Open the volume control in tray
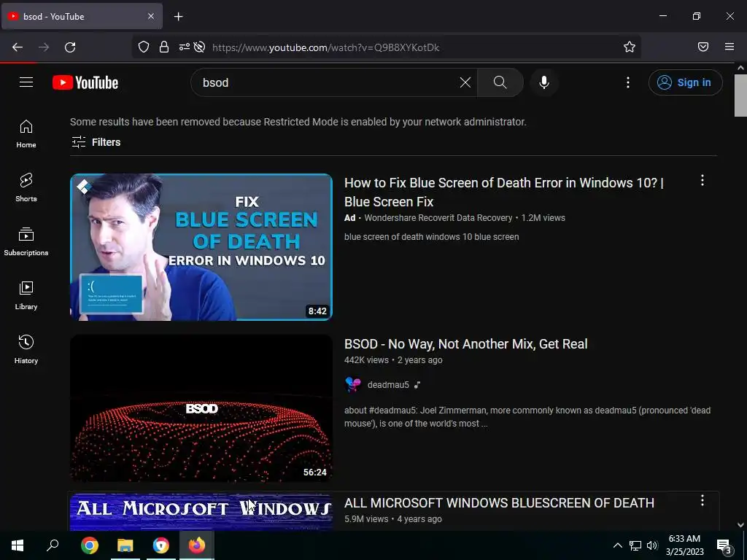 coord(652,545)
